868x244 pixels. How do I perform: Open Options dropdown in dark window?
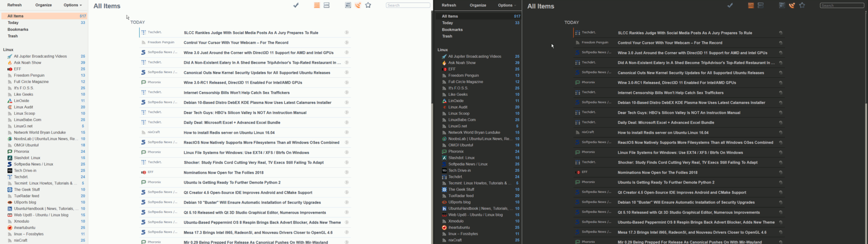coord(507,5)
